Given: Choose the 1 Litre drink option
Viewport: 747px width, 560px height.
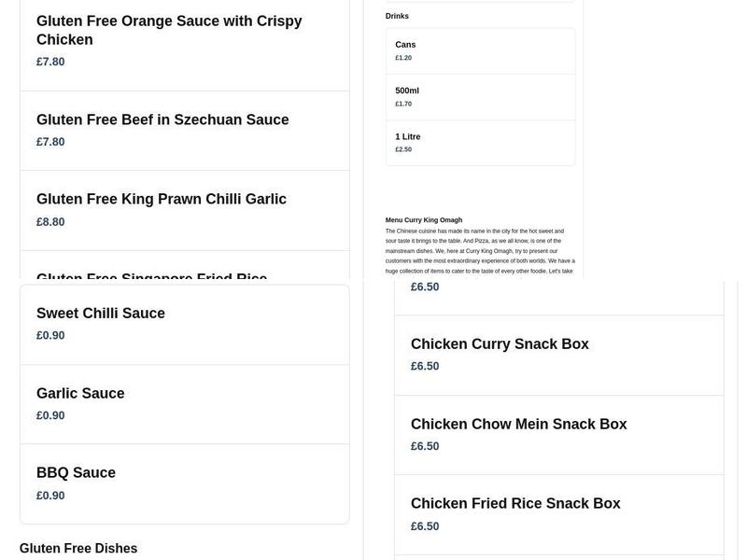Looking at the screenshot, I should coord(480,143).
